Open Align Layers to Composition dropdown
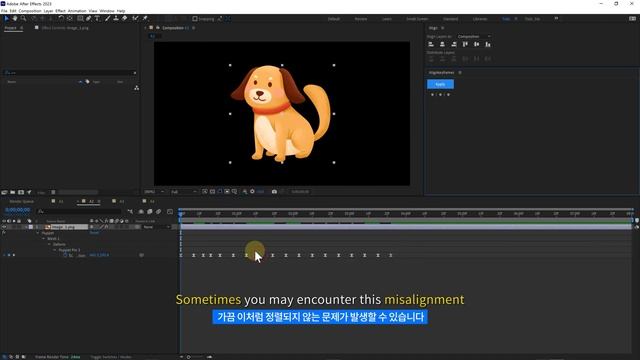640x360 pixels. tap(473, 37)
